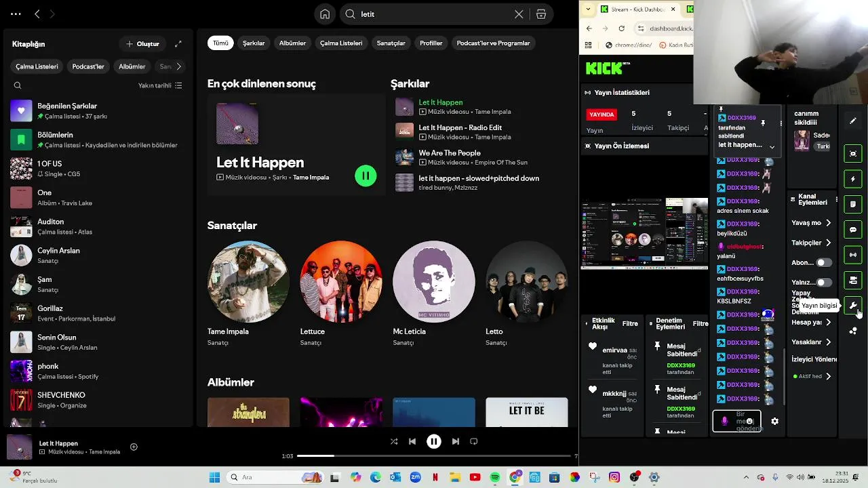
Task: Click the Oluştur button in library
Action: point(142,44)
